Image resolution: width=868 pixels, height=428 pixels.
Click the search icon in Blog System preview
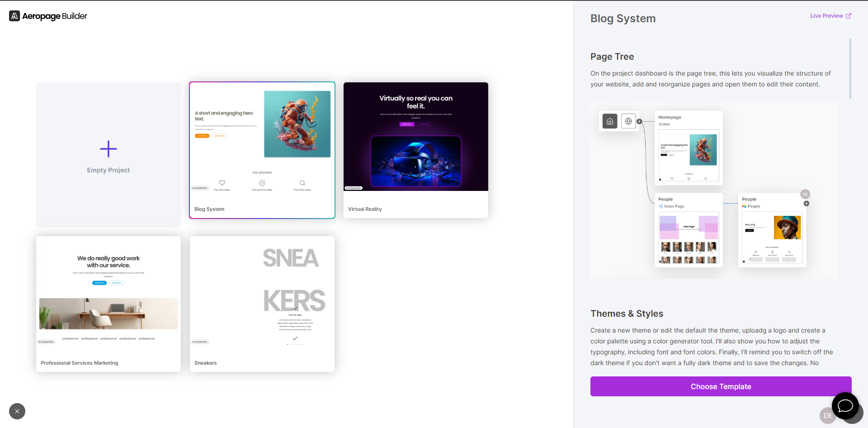point(302,183)
